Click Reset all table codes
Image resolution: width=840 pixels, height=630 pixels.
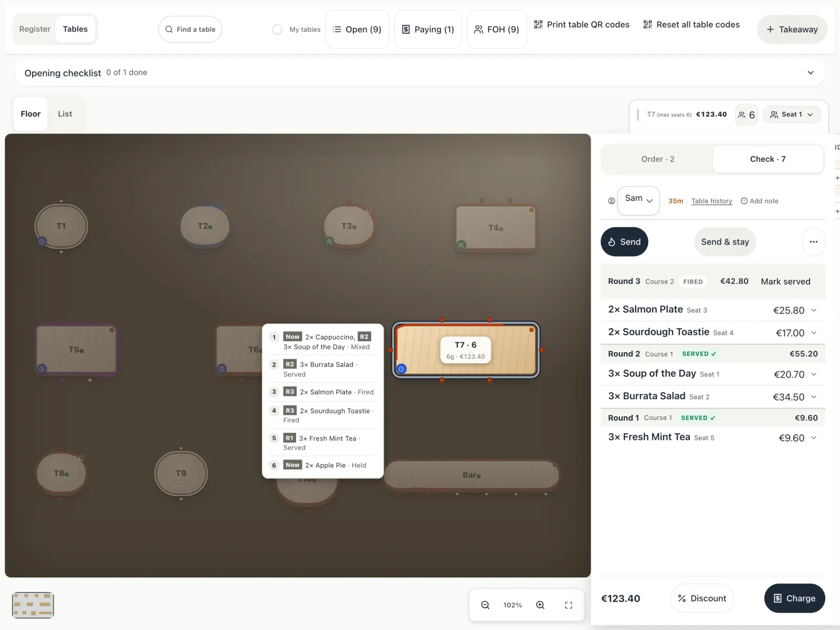point(691,25)
